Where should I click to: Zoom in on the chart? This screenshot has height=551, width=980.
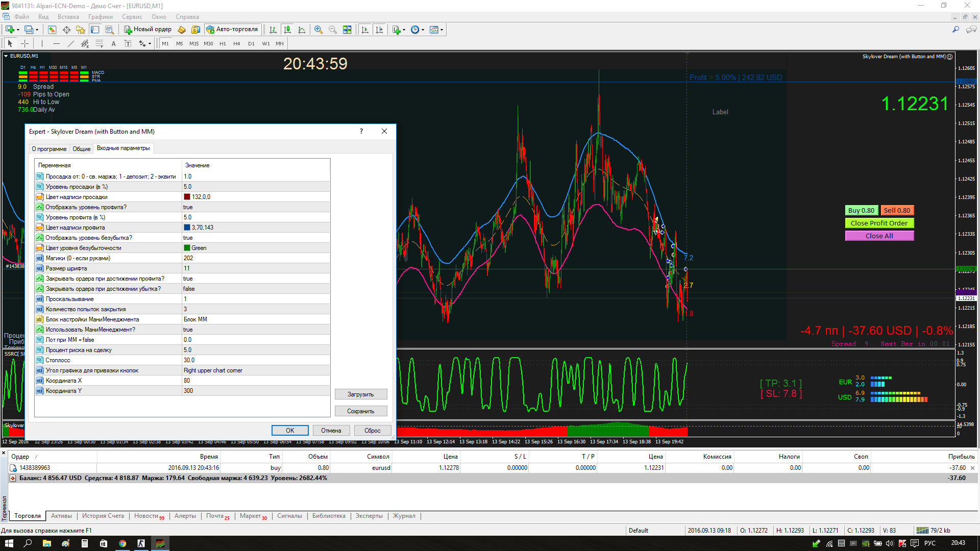click(318, 30)
